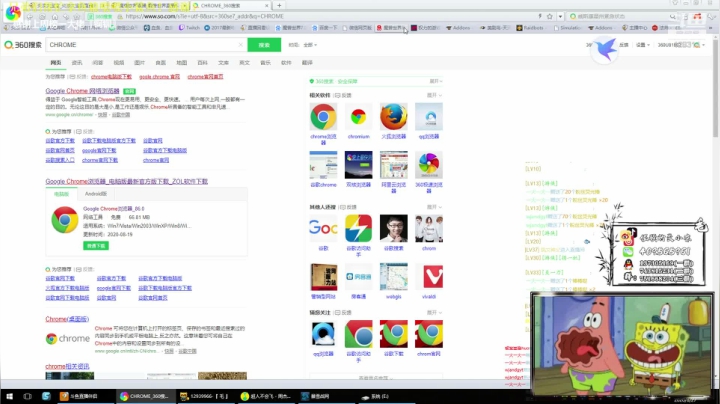
Task: Click red suggestion chrome官网首页
Action: [205, 77]
